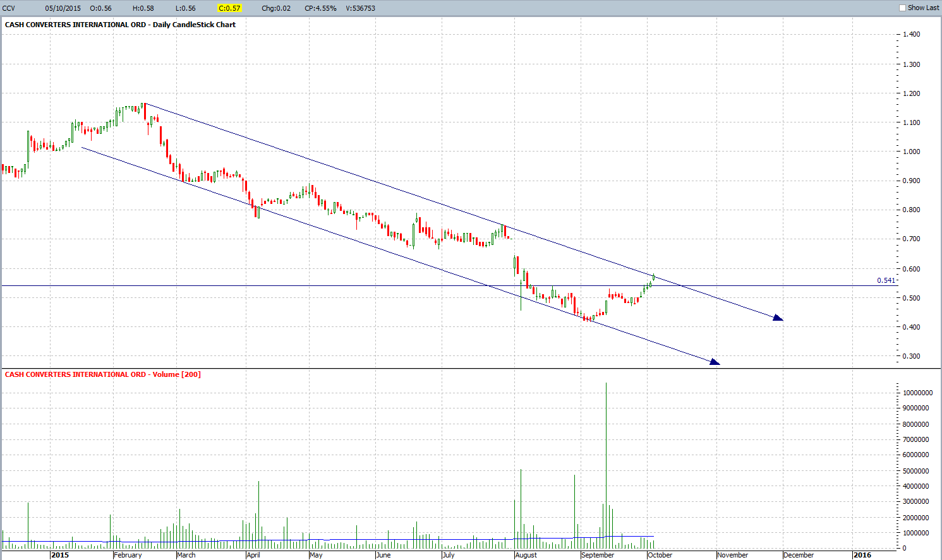Select the 1.400 price axis label
942x560 pixels.
pyautogui.click(x=911, y=34)
